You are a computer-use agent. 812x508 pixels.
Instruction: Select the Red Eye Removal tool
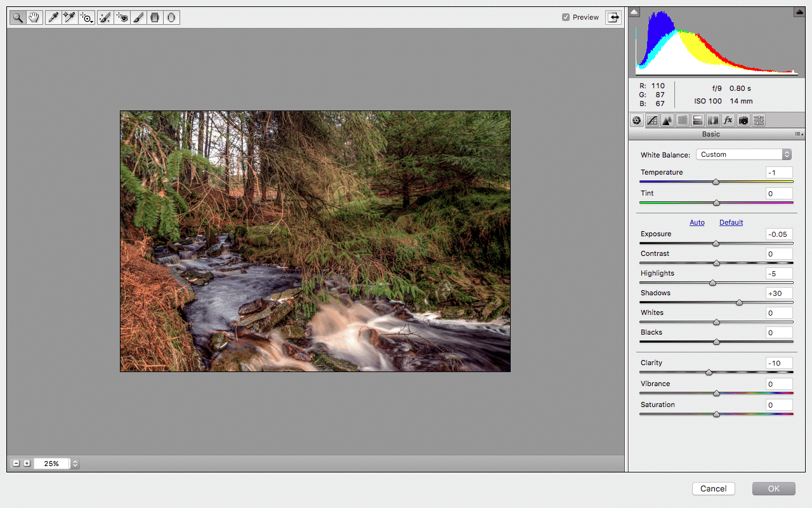pyautogui.click(x=122, y=18)
